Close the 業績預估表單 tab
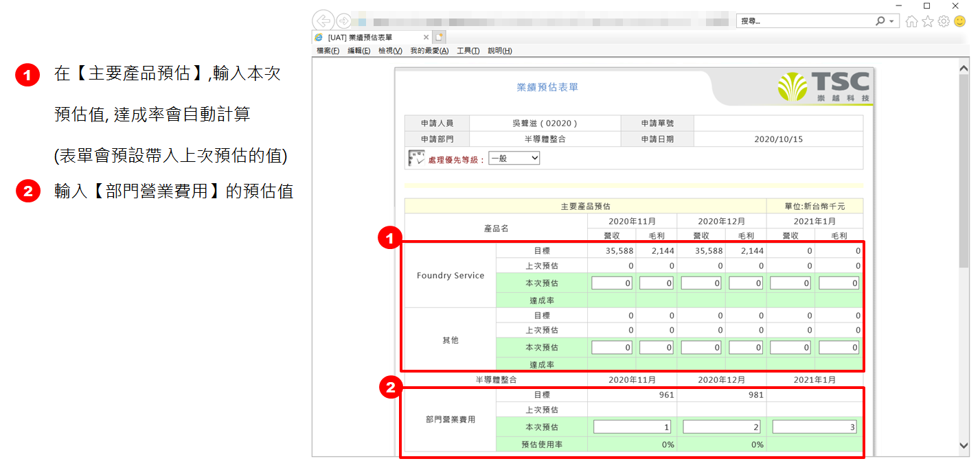Image resolution: width=980 pixels, height=472 pixels. (426, 37)
